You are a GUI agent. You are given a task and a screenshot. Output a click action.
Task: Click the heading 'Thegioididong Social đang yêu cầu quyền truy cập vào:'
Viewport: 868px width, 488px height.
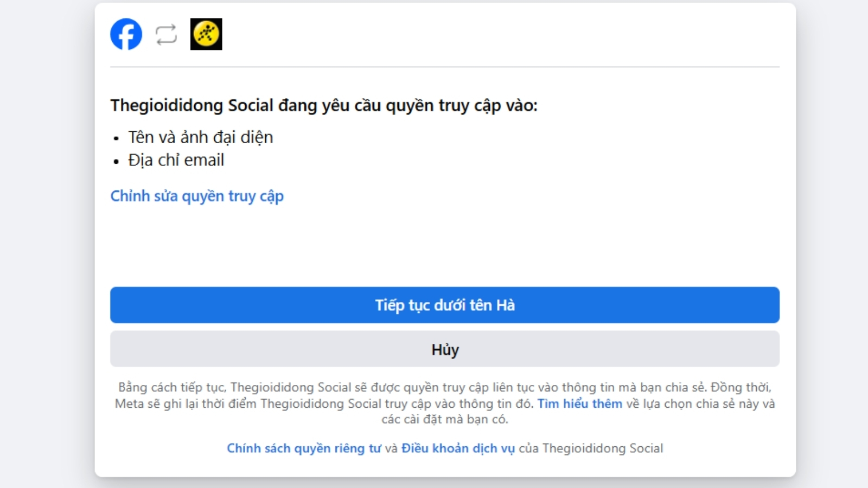(x=324, y=105)
